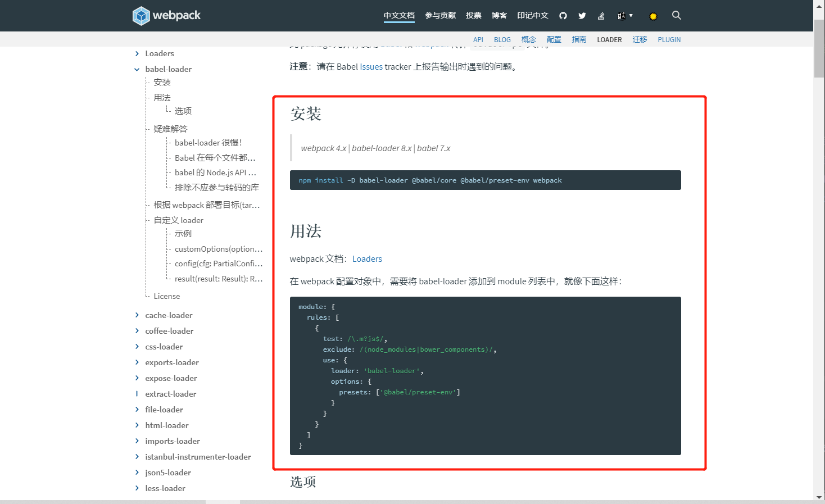Expand the Loaders sidebar chevron
825x504 pixels.
tap(137, 53)
